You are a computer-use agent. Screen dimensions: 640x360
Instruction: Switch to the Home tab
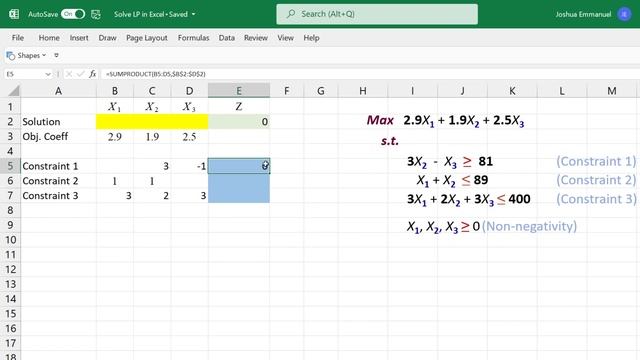(49, 38)
